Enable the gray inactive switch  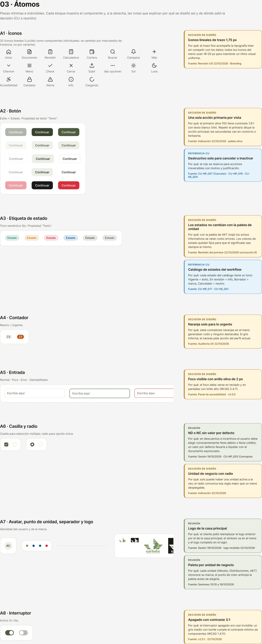[x=23, y=633]
